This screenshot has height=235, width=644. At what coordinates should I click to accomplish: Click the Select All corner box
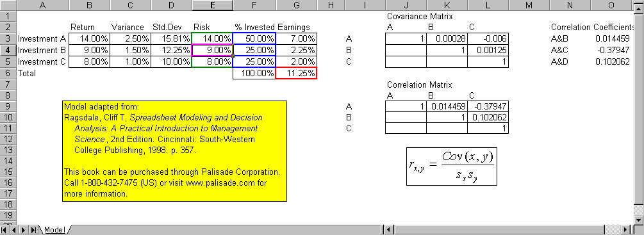[x=8, y=5]
